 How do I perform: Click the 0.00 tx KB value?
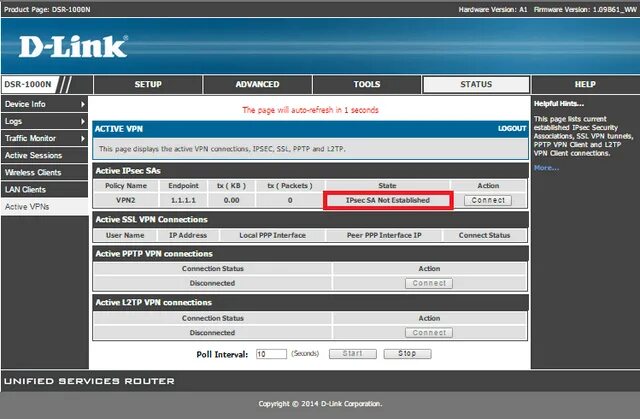[x=231, y=200]
